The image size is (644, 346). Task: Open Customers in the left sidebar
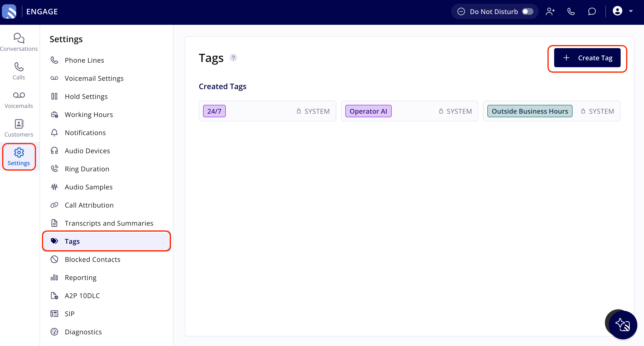pyautogui.click(x=19, y=128)
